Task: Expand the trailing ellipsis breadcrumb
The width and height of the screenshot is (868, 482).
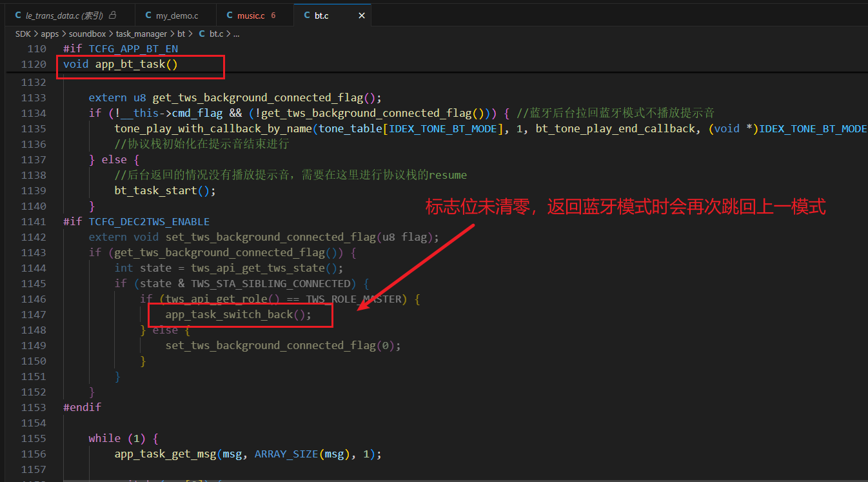Action: pos(236,34)
